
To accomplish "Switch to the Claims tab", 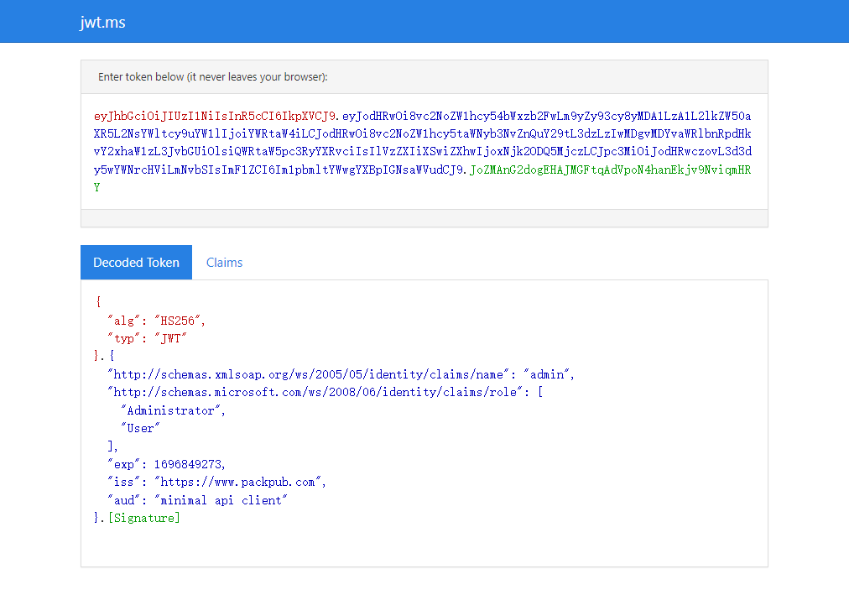I will [224, 263].
